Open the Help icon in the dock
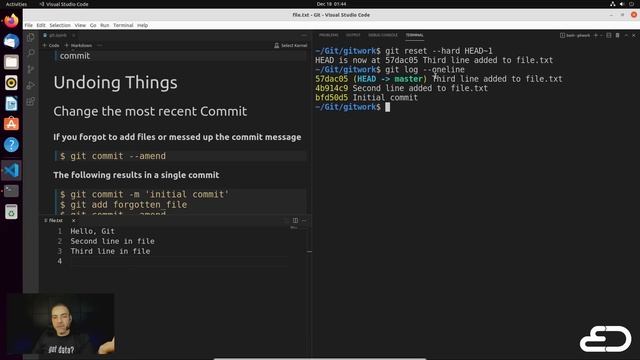The width and height of the screenshot is (640, 360). coord(11,144)
